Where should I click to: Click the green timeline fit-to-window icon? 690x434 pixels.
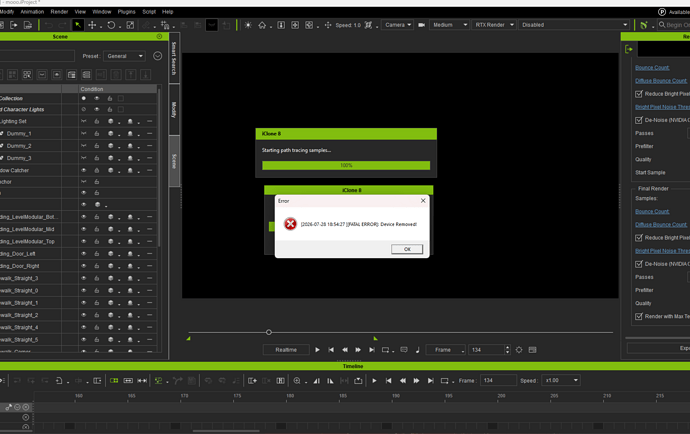[x=114, y=381]
